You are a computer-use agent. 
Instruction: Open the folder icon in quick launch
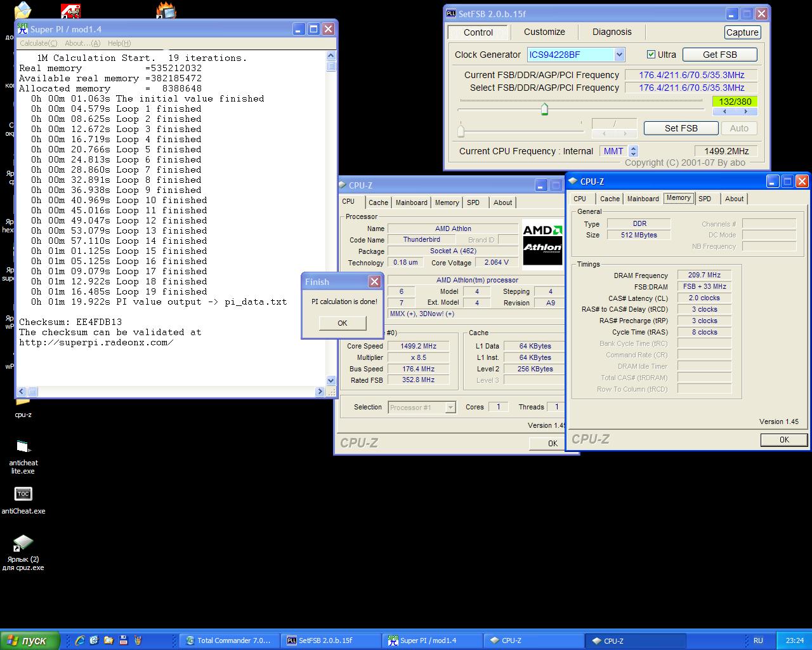(x=108, y=640)
